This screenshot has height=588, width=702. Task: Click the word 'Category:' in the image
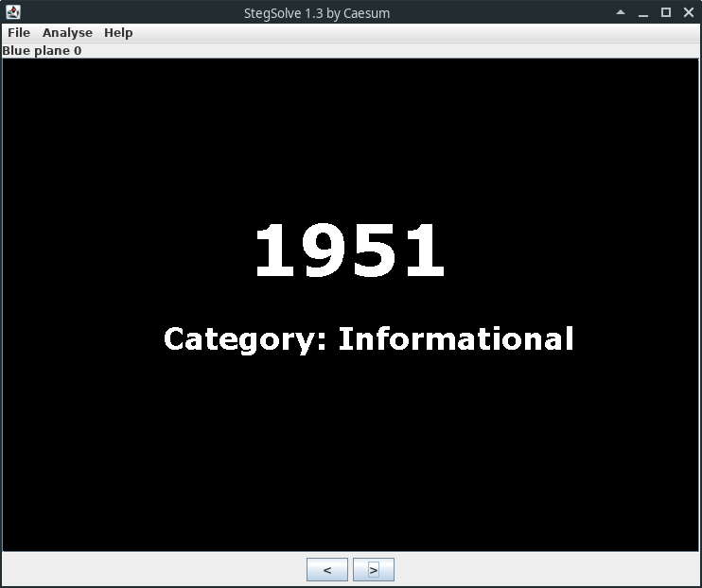245,338
